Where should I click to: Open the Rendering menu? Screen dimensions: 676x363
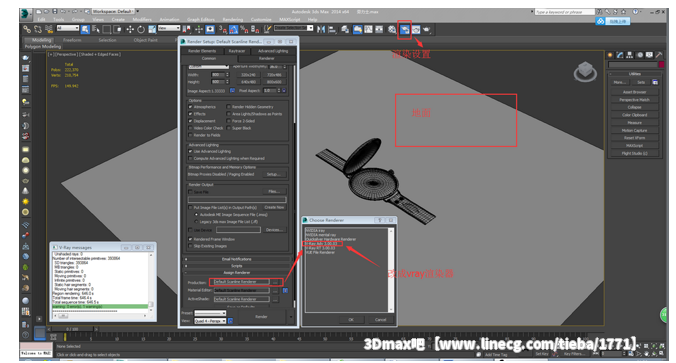233,19
